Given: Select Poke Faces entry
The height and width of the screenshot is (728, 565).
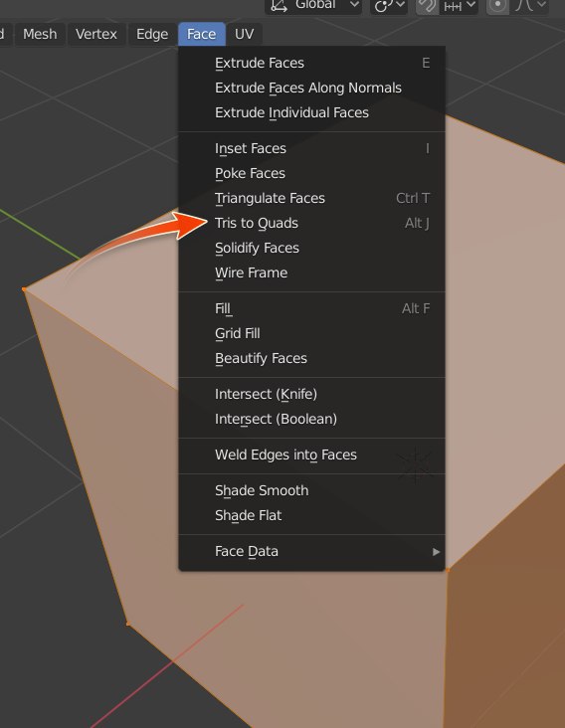Looking at the screenshot, I should (x=311, y=174).
